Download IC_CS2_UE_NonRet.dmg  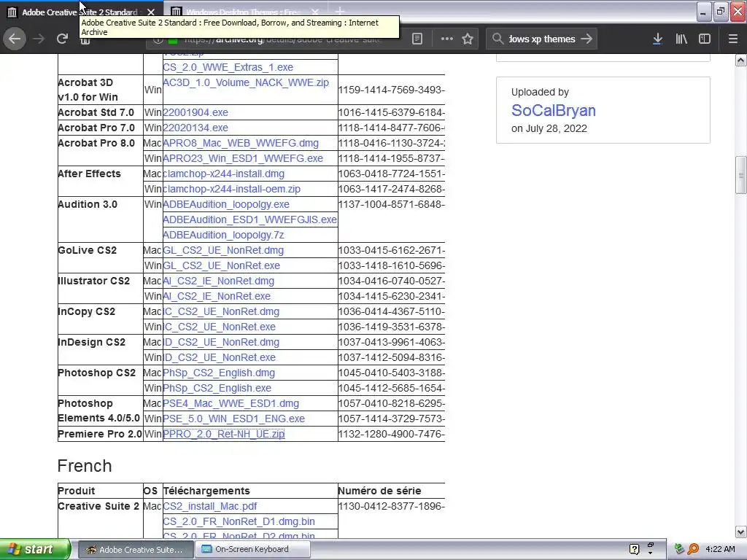[221, 311]
